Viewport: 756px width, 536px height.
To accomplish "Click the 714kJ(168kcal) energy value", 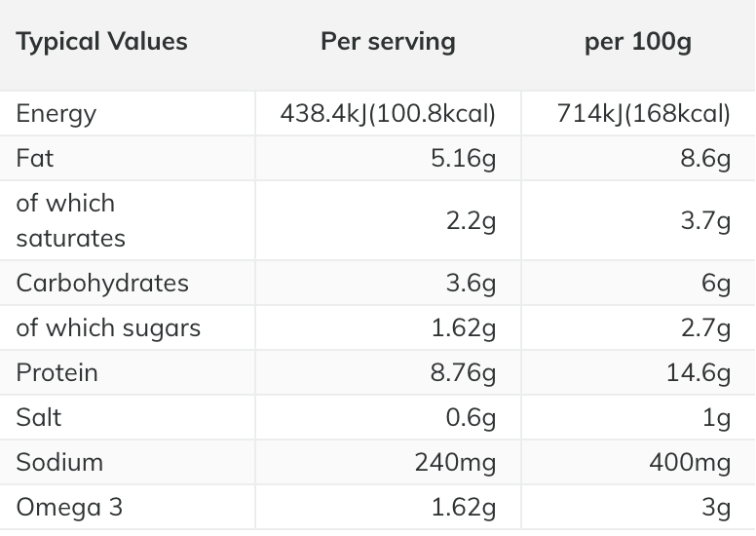I will (x=643, y=114).
